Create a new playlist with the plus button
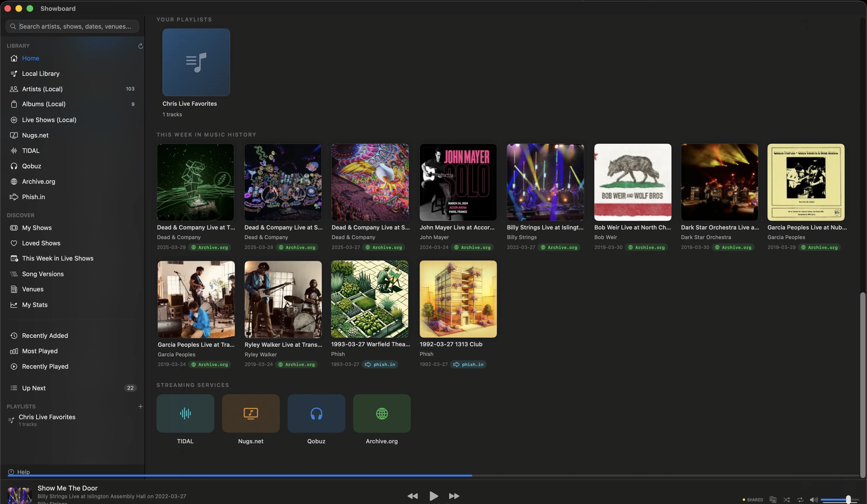Viewport: 867px width, 504px height. (x=140, y=406)
